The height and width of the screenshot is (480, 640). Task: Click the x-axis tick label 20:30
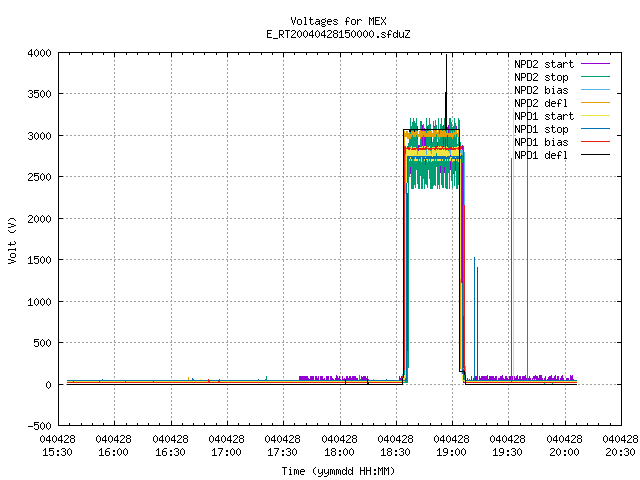pos(620,453)
